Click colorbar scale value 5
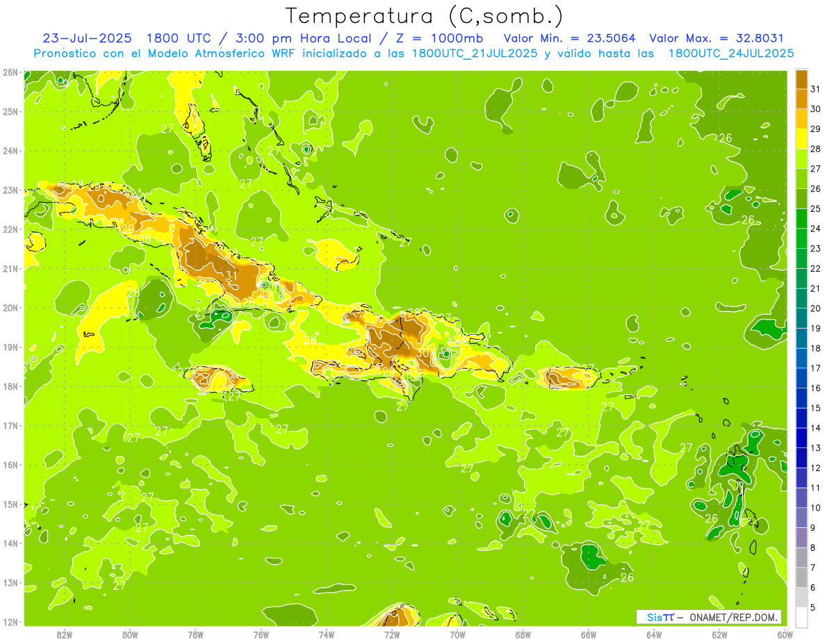Viewport: 834px width, 644px height. (814, 607)
